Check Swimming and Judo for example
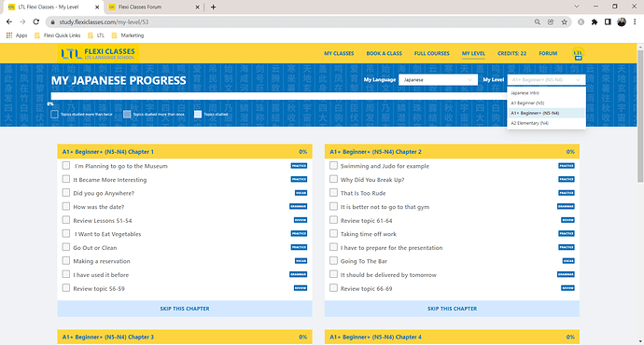This screenshot has width=644, height=345. (333, 165)
